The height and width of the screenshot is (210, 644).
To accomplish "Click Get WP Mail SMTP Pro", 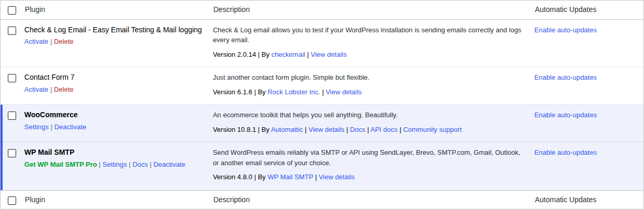I will pos(60,165).
